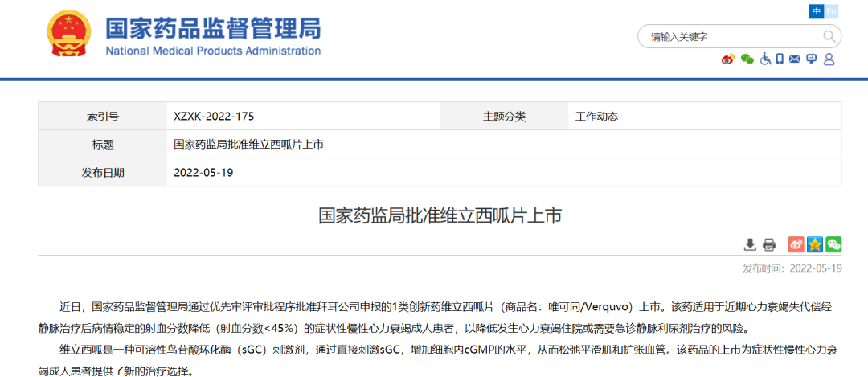This screenshot has width=868, height=377.
Task: Click the monitor icon in the header
Action: click(x=812, y=59)
